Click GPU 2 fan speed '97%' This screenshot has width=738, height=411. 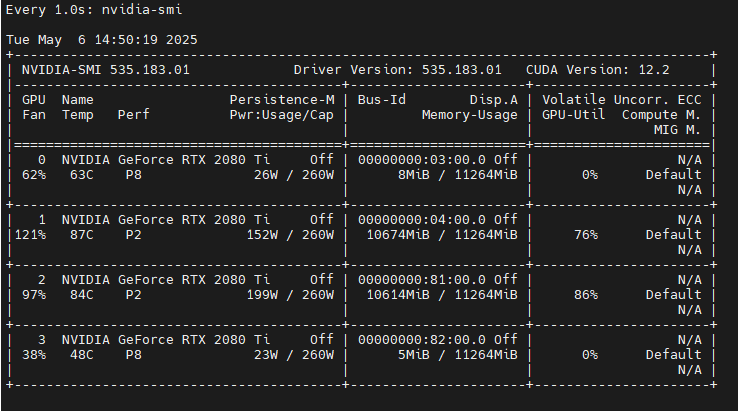[x=34, y=295]
